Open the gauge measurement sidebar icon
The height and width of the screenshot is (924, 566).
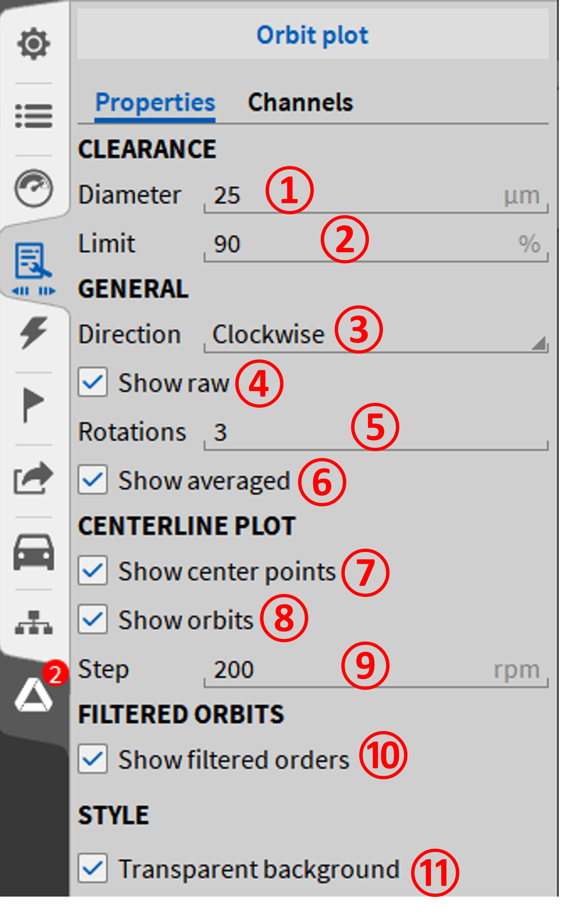(33, 188)
